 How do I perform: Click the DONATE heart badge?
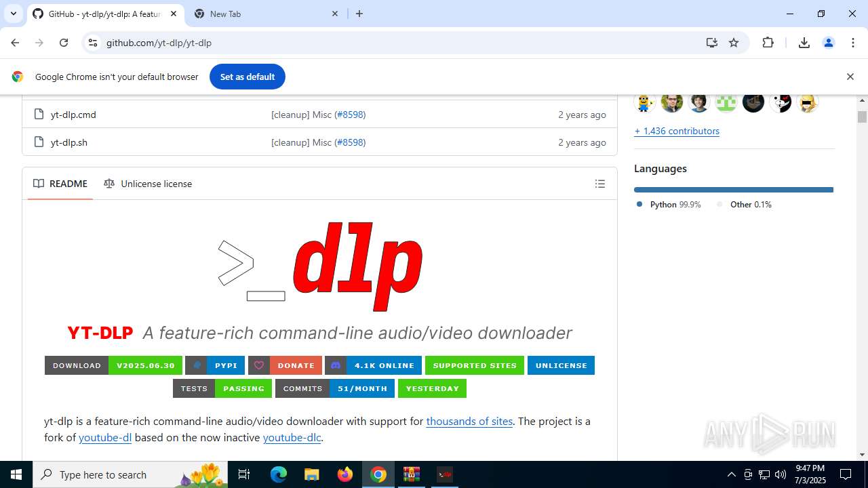coord(285,365)
